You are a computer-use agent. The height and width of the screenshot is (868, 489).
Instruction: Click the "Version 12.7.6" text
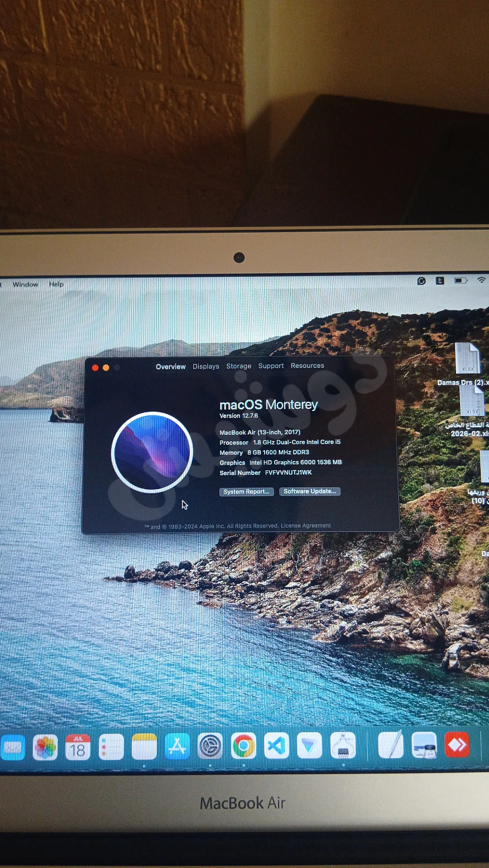(239, 416)
